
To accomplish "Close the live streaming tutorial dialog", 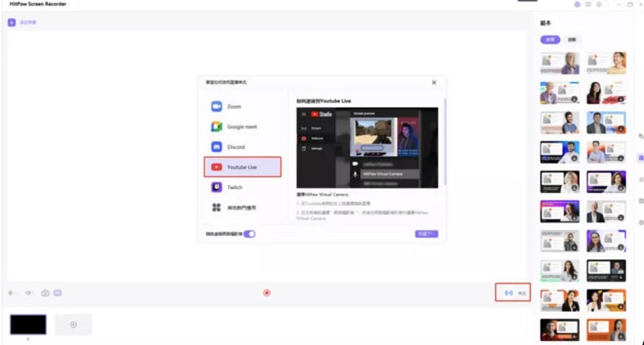I will (x=434, y=83).
